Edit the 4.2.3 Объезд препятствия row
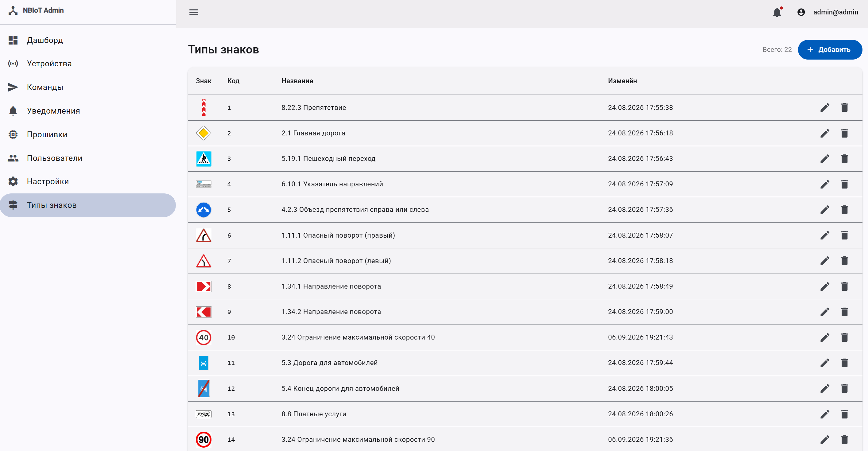868x451 pixels. coord(824,210)
